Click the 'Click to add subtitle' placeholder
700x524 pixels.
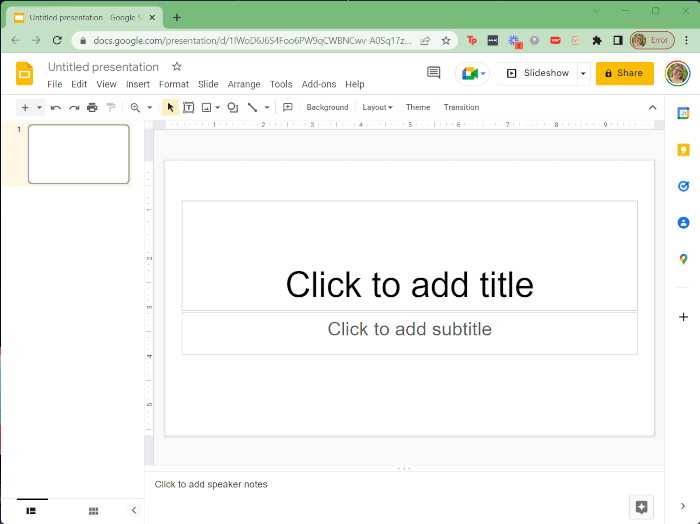409,333
